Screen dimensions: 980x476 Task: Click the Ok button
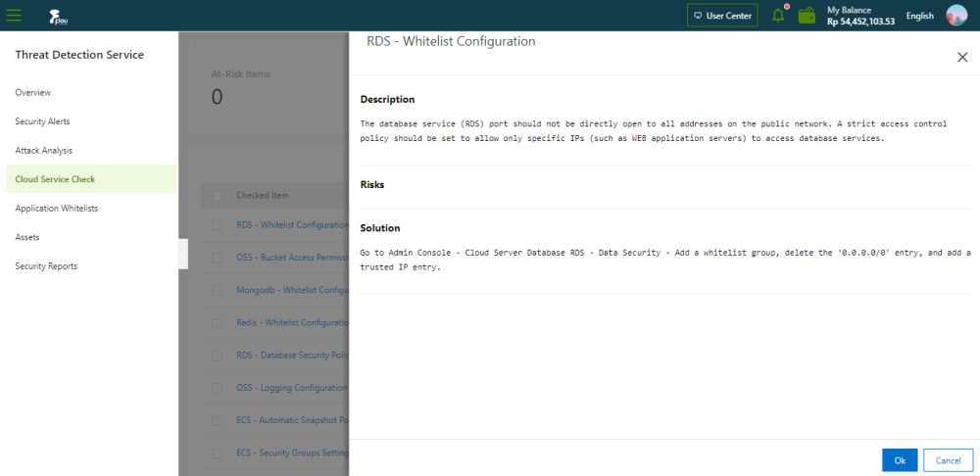pos(900,460)
